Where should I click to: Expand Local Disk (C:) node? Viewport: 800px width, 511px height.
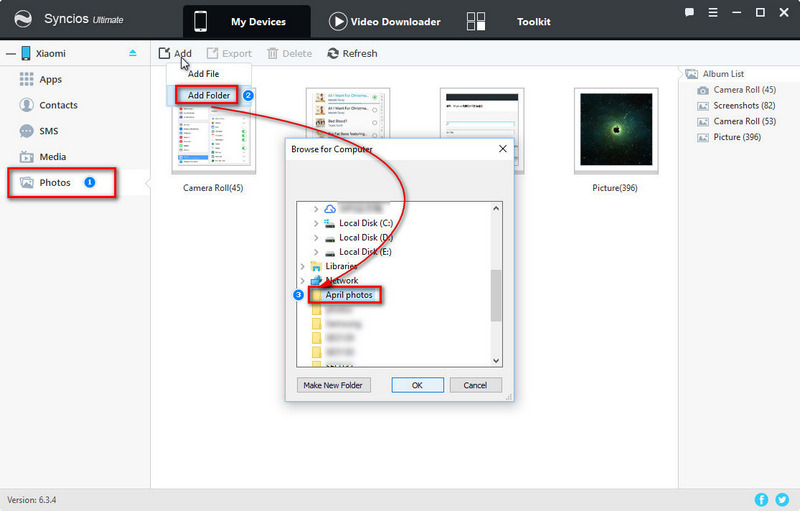(x=316, y=223)
